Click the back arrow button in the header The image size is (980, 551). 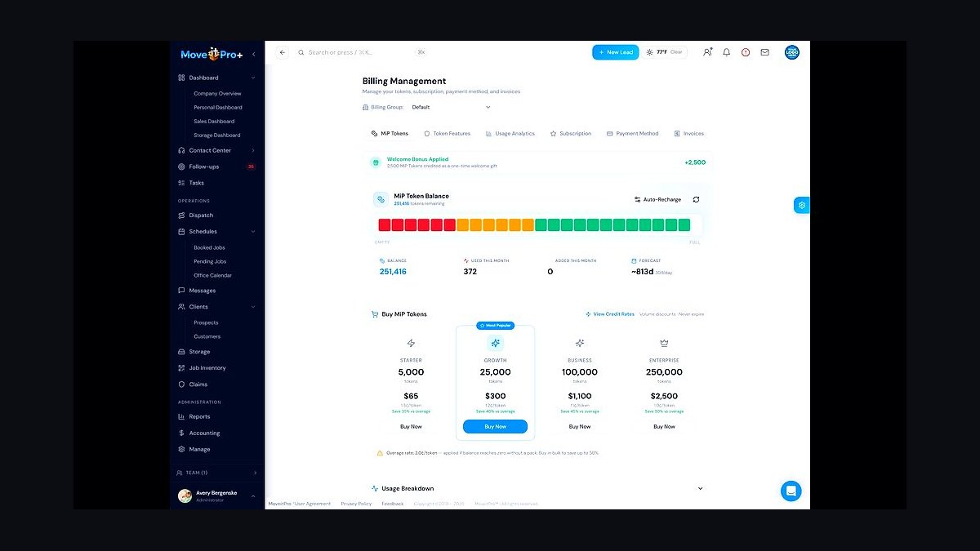pos(283,52)
